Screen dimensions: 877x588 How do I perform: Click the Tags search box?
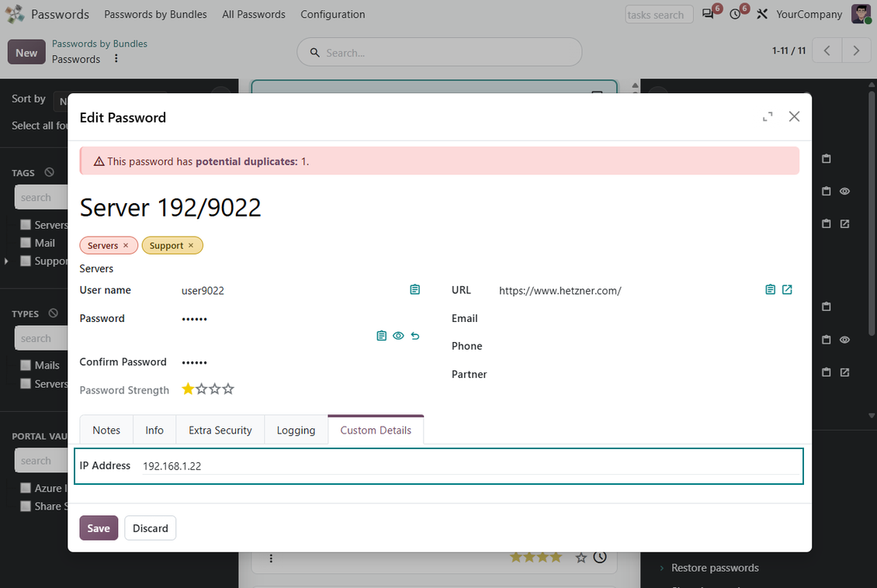(x=41, y=197)
